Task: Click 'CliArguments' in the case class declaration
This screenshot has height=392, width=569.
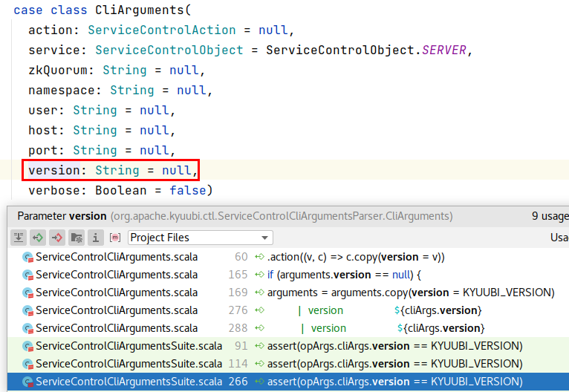Action: tap(140, 10)
